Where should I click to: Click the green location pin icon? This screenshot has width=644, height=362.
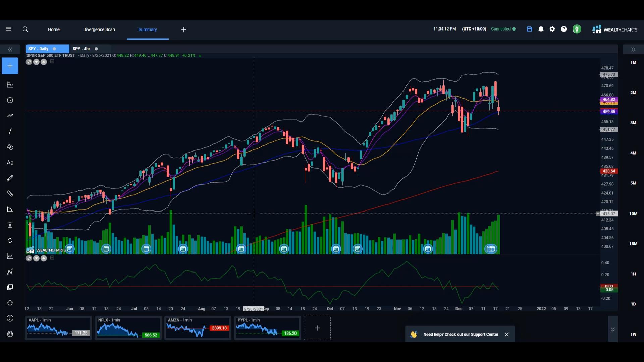(577, 29)
